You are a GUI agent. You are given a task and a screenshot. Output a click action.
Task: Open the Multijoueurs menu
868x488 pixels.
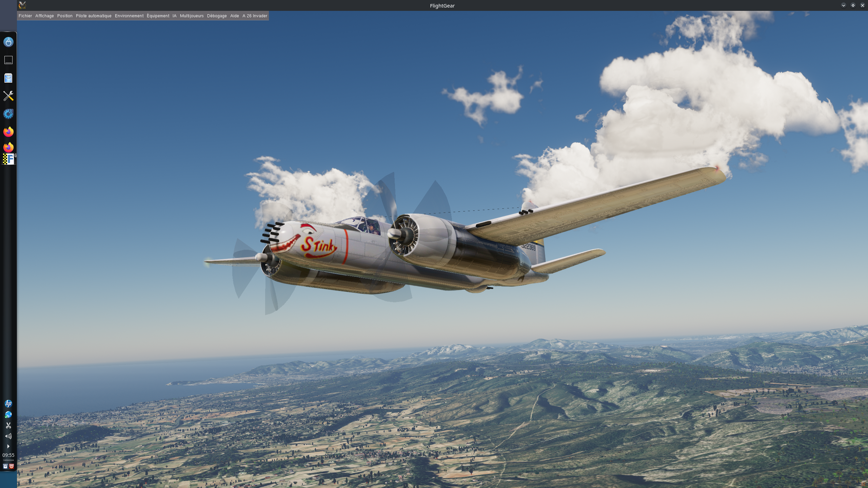192,16
